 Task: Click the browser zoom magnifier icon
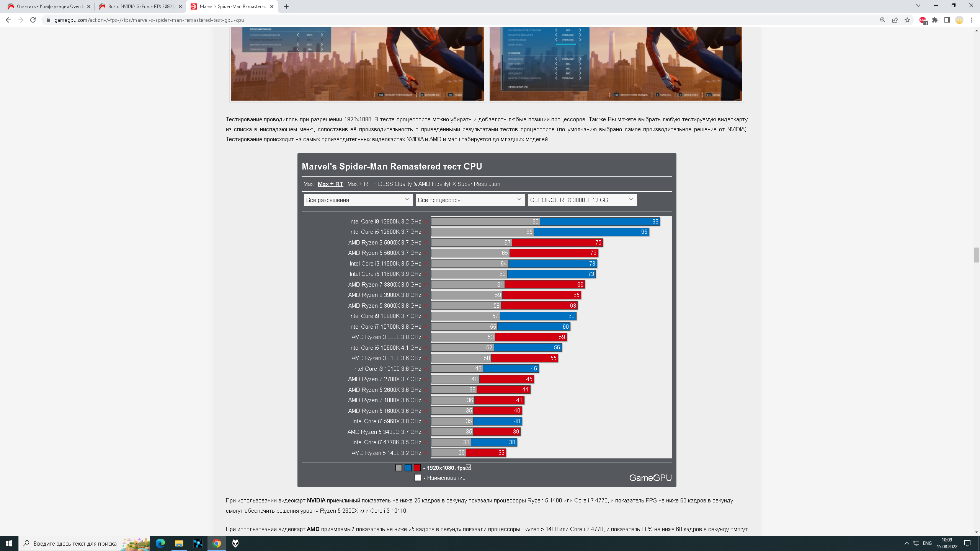(883, 20)
